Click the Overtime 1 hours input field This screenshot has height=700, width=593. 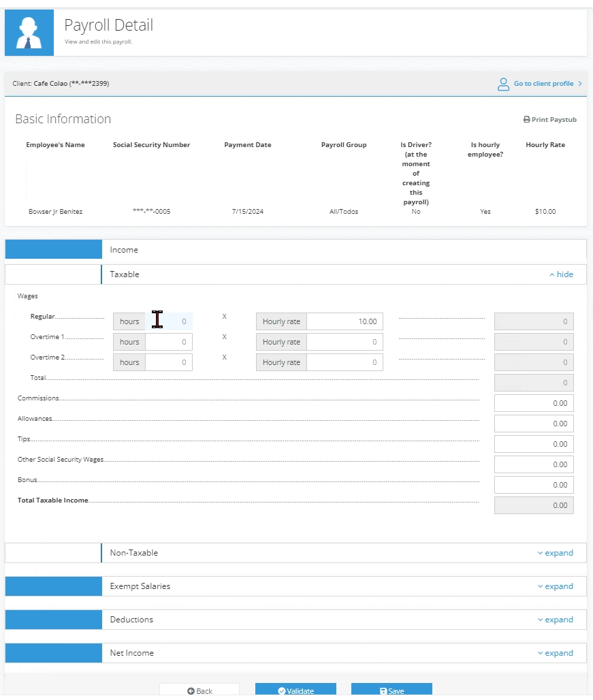pos(169,342)
